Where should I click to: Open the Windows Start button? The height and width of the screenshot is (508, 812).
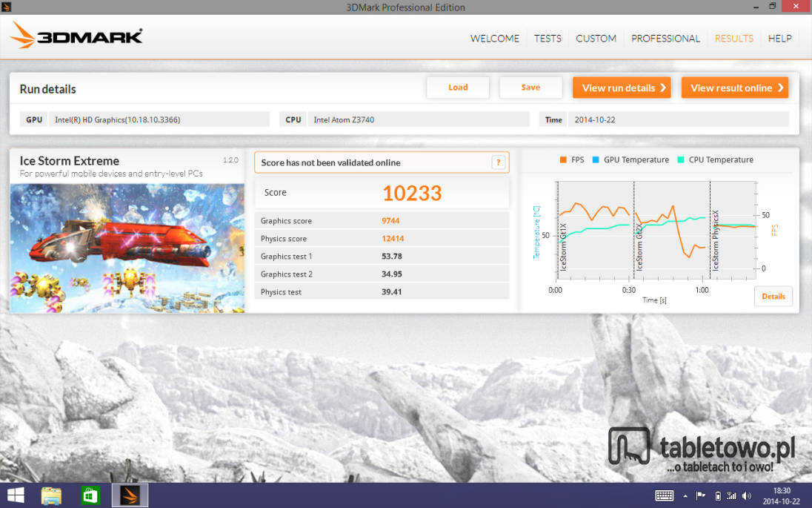[x=15, y=495]
